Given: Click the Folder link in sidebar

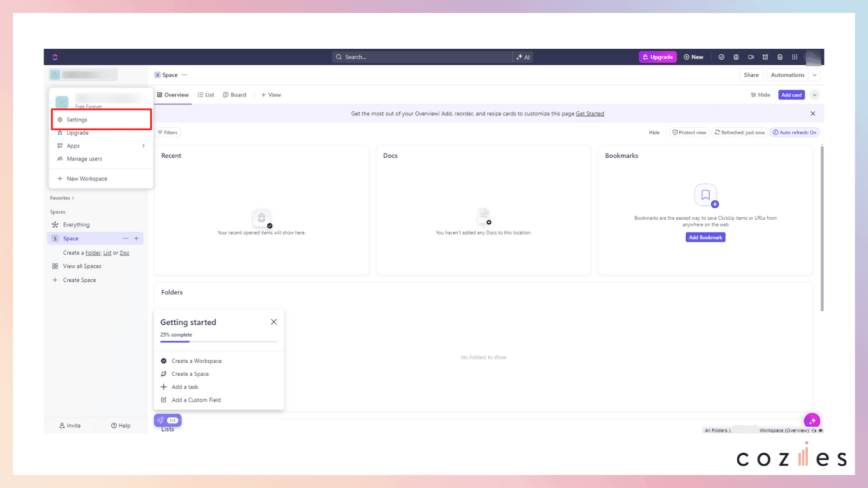Looking at the screenshot, I should tap(93, 253).
